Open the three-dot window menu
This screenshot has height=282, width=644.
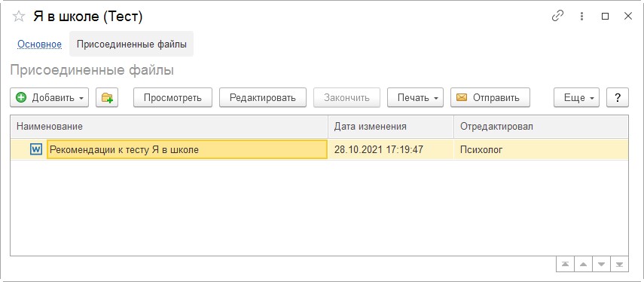click(x=581, y=16)
